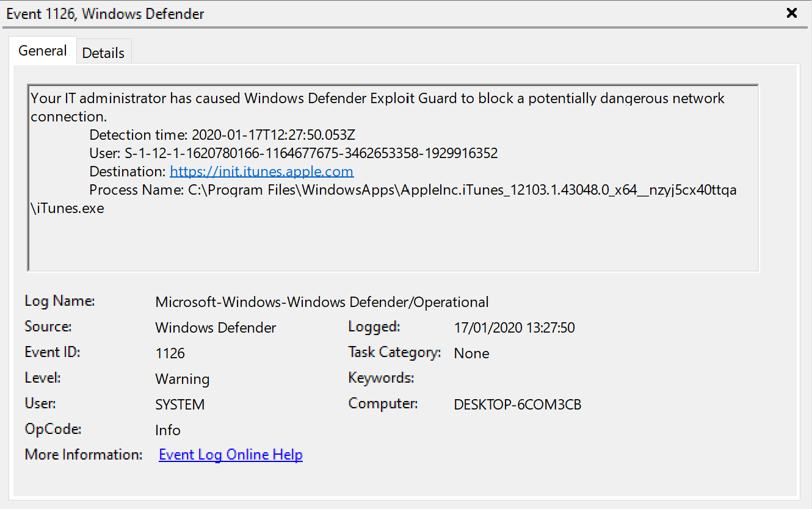
Task: Switch to the Details tab
Action: [103, 52]
